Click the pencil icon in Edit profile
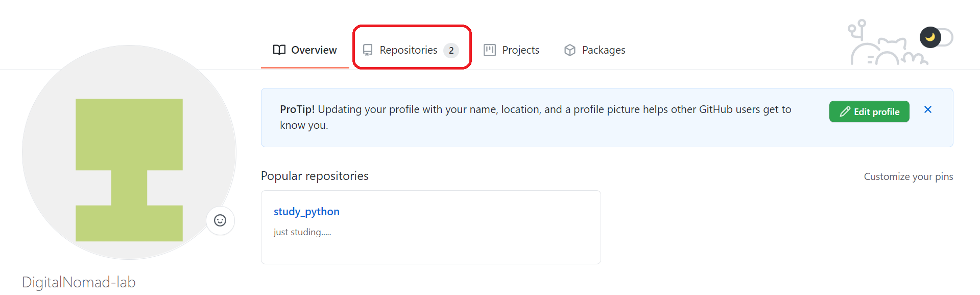The height and width of the screenshot is (295, 980). coord(845,111)
